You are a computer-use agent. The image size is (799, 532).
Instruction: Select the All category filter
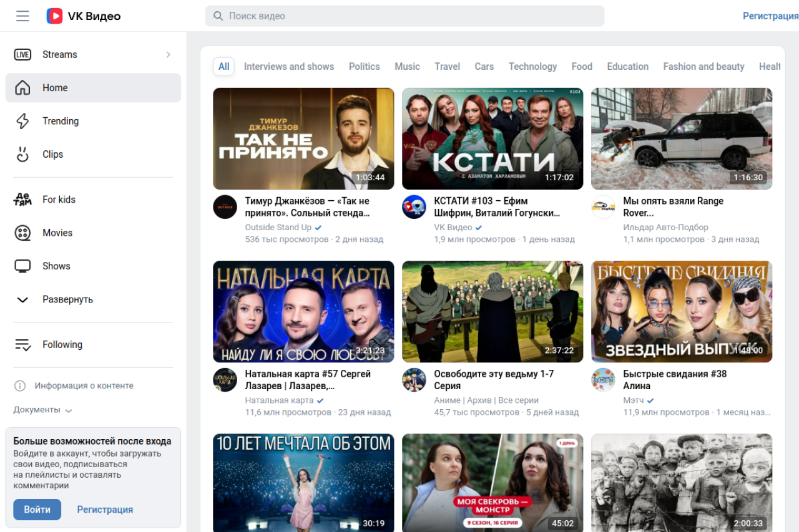coord(223,67)
